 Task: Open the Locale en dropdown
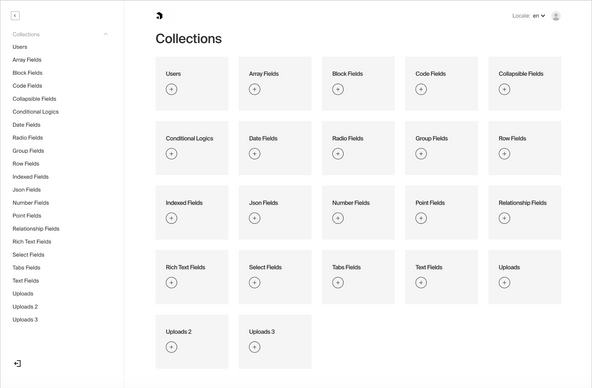539,16
